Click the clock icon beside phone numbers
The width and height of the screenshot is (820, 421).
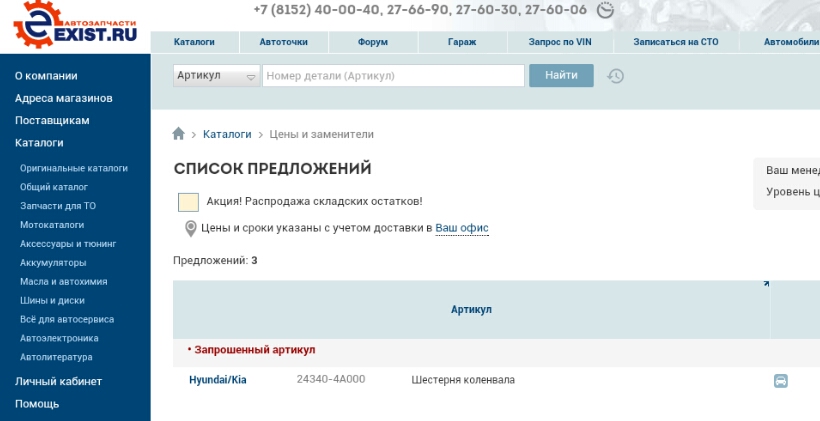coord(605,11)
